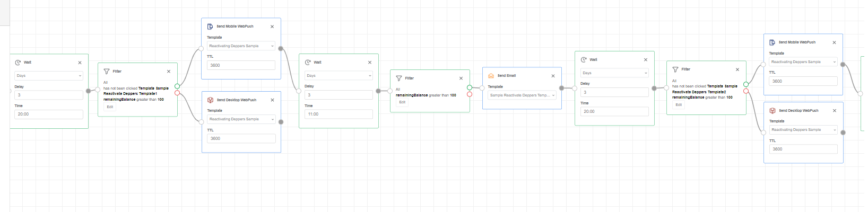Click mobile push icon on rightmost Mobile WebPush node
Screen dimensions: 868x212
[x=772, y=42]
